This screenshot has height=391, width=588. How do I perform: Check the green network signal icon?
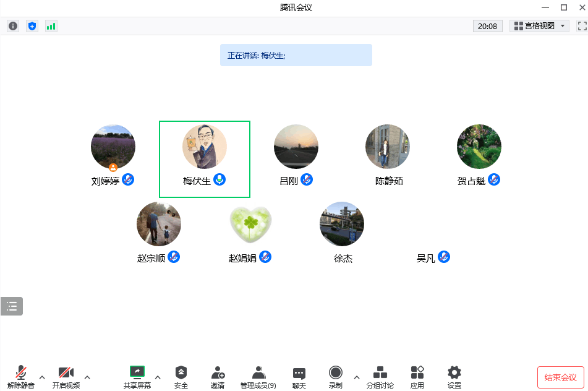[51, 26]
